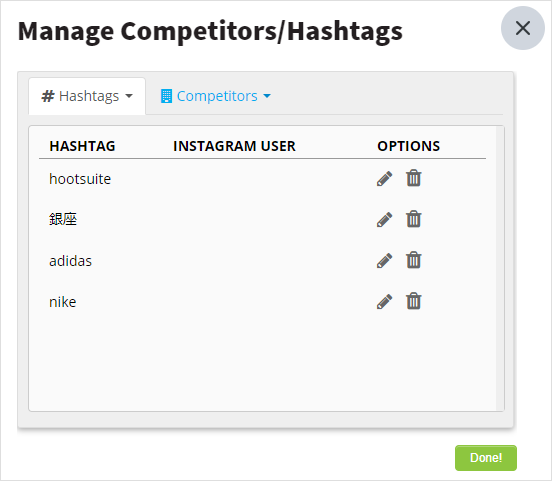
Task: Edit the nike hashtag with the pencil icon
Action: coord(384,302)
